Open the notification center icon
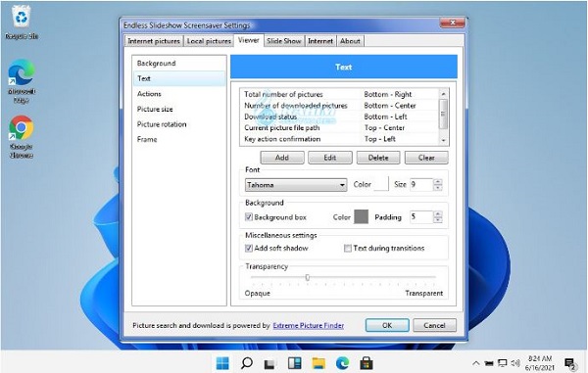This screenshot has width=588, height=373. (x=570, y=363)
